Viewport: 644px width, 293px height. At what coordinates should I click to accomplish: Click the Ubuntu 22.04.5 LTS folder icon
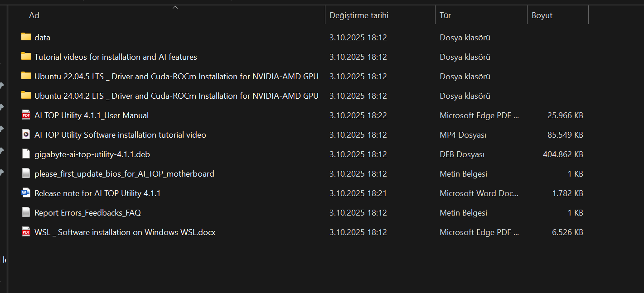(x=26, y=76)
